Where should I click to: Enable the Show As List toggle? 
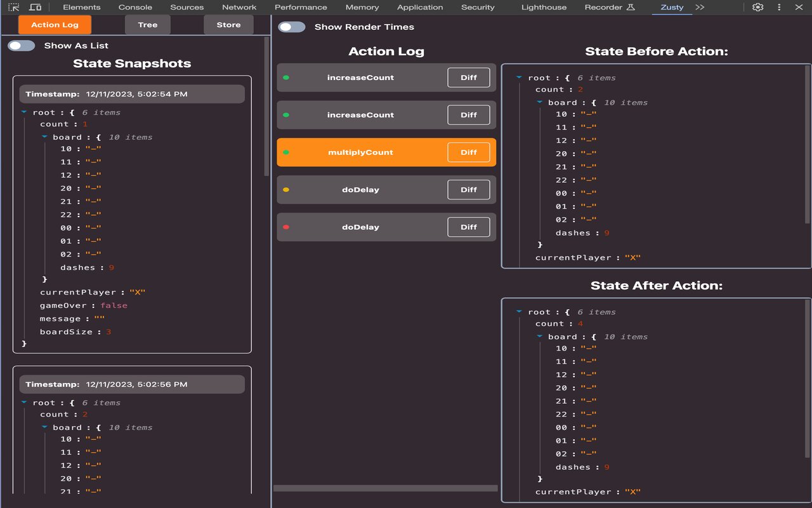pos(22,46)
